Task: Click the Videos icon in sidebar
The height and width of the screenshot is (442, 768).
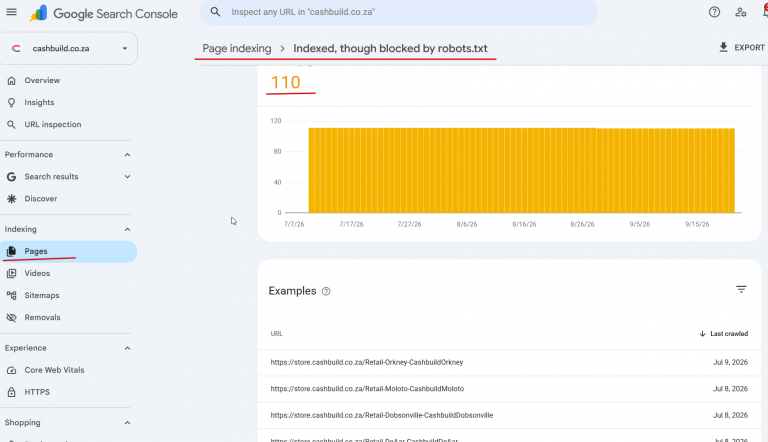Action: click(11, 273)
